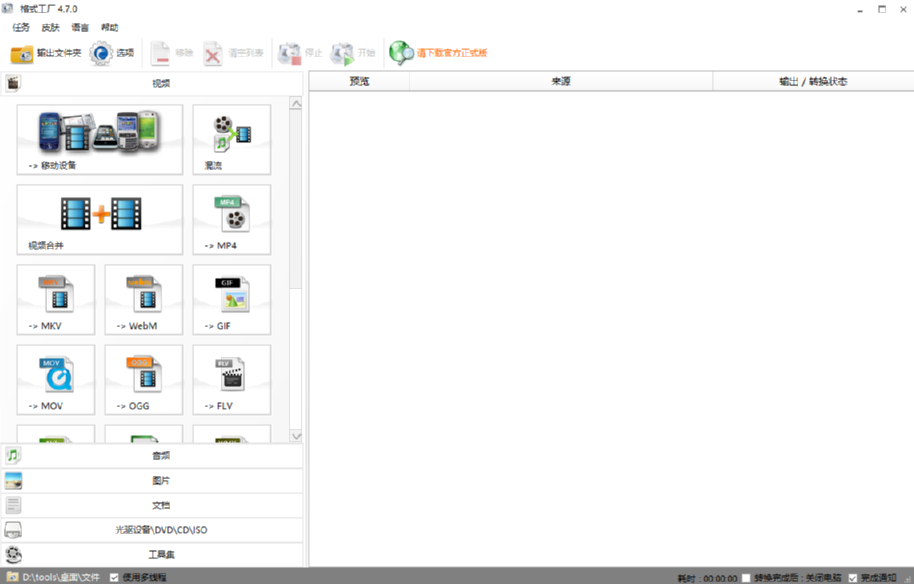The image size is (914, 584).
Task: Click the Format Factory title bar icon
Action: click(x=8, y=9)
